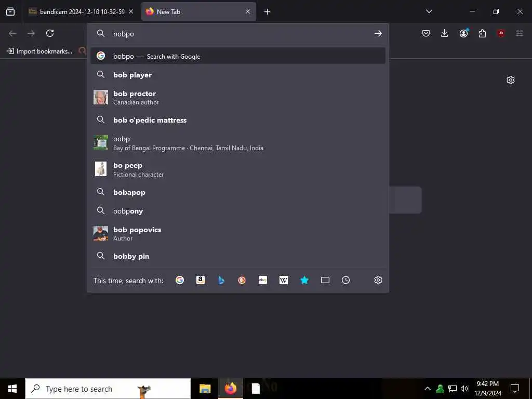Viewport: 532px width, 399px height.
Task: Open a new tab with plus button
Action: (268, 12)
